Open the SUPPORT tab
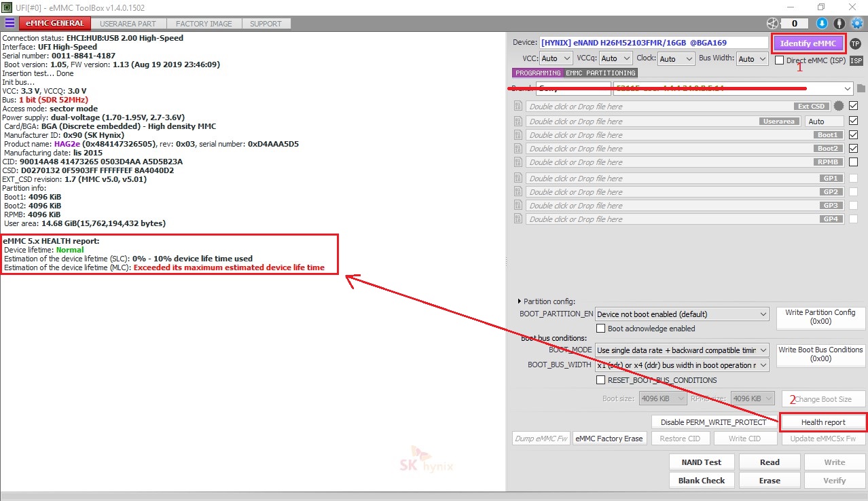The image size is (868, 501). (x=266, y=24)
